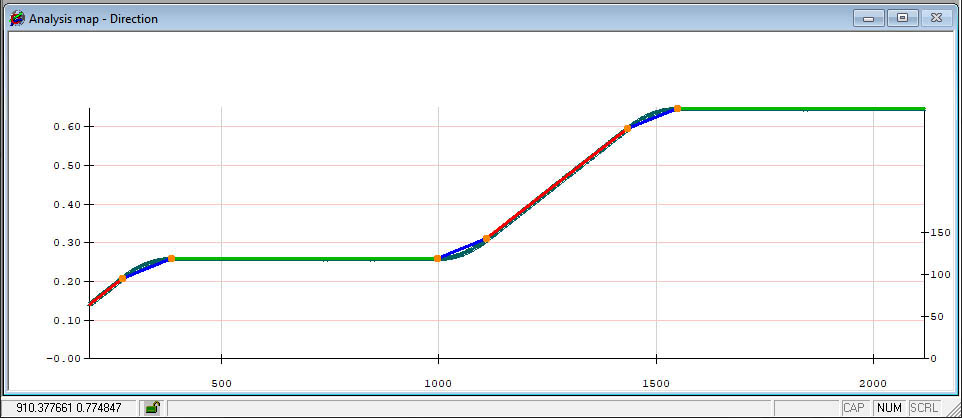Select orange marker at bottom of long red ramp
This screenshot has height=420, width=962.
coord(487,239)
